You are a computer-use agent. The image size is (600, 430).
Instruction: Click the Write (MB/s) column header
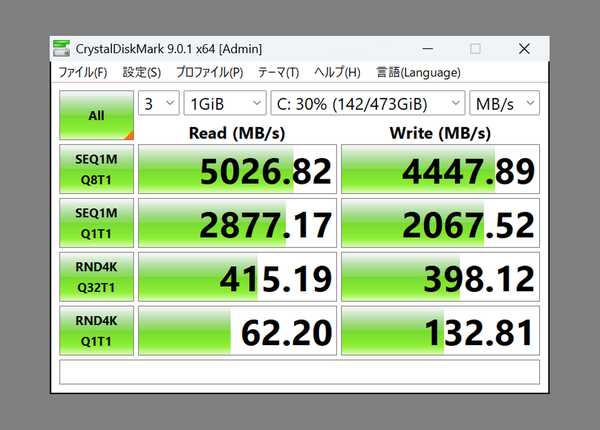coord(440,133)
